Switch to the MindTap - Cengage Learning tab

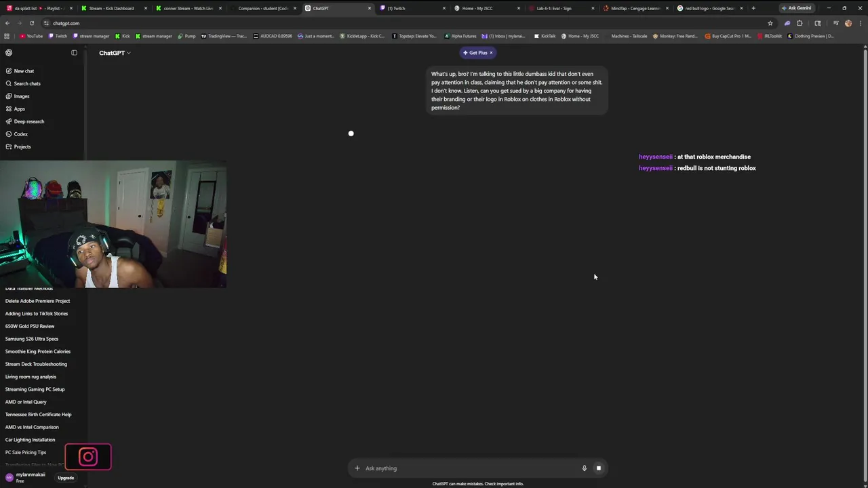coord(635,8)
